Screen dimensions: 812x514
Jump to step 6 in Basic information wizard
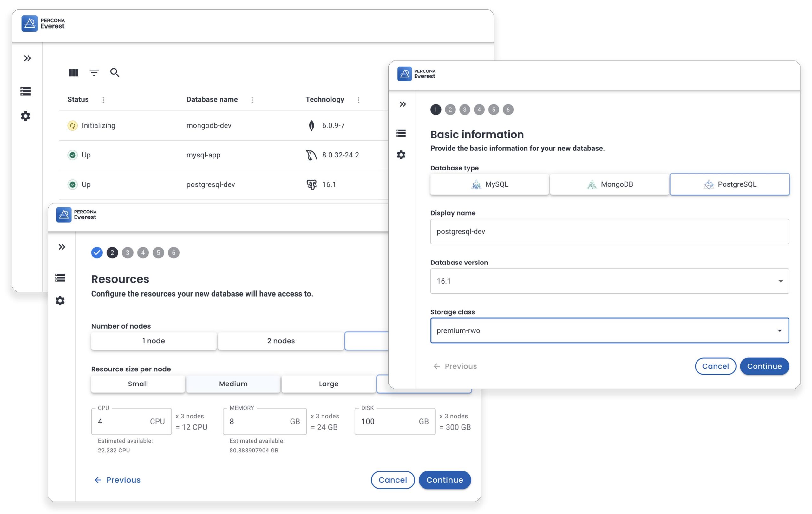[508, 110]
